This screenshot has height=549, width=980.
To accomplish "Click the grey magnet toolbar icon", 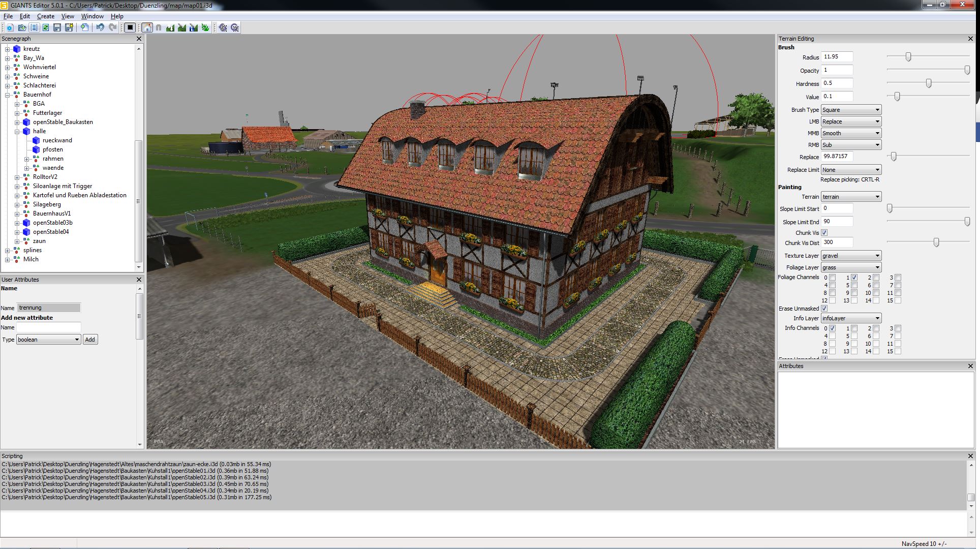I will pyautogui.click(x=159, y=27).
